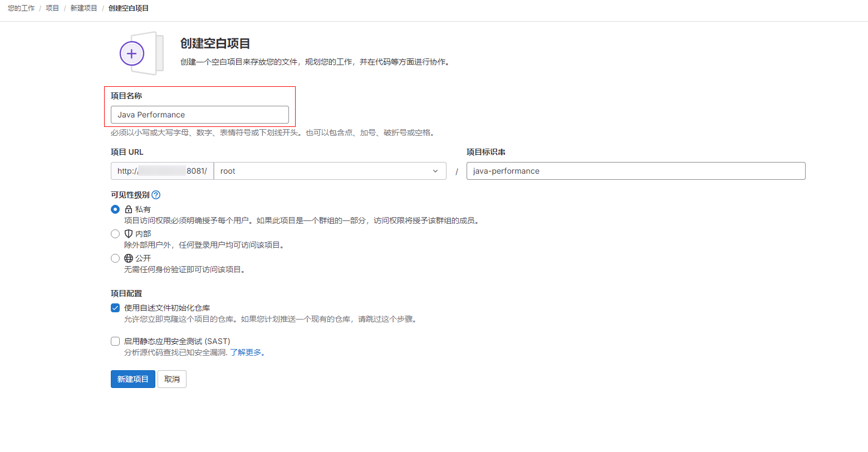The image size is (868, 452).
Task: Click the 私有 label text
Action: click(143, 209)
